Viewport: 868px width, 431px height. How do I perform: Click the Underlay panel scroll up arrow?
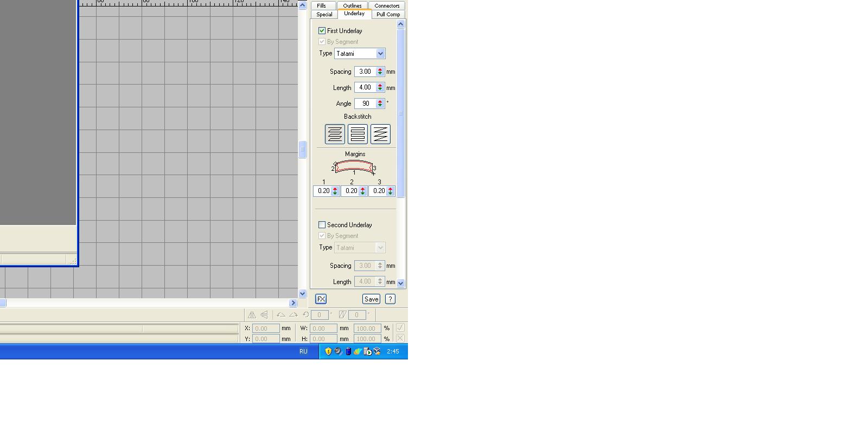401,24
